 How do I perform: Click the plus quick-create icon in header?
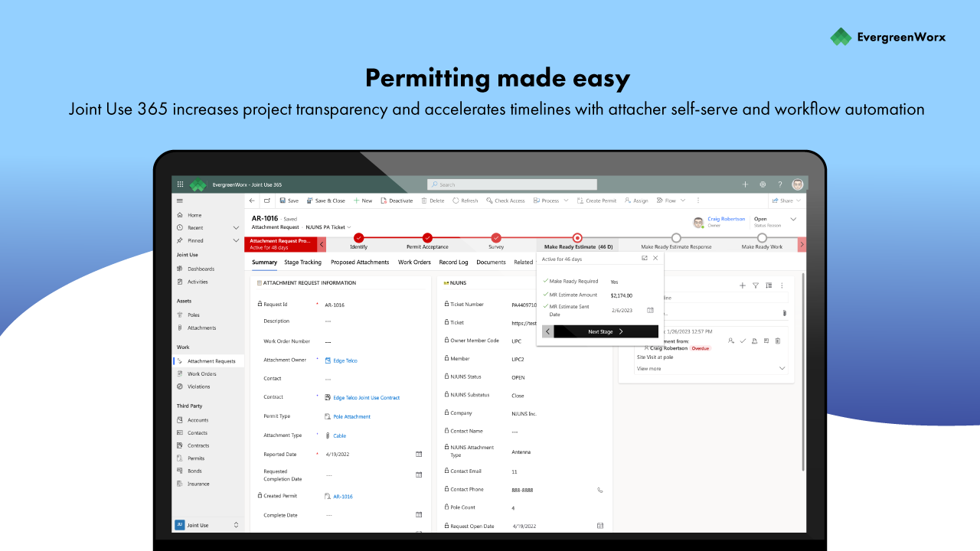tap(745, 184)
